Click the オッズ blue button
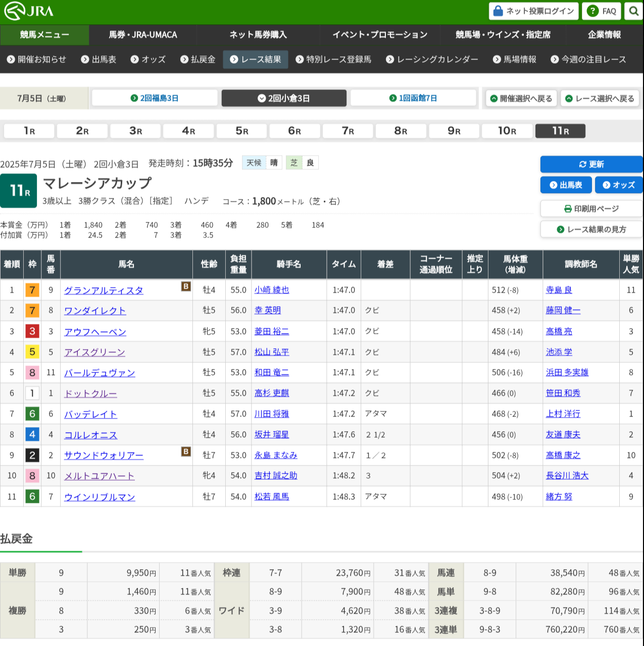The width and height of the screenshot is (644, 646). [x=619, y=185]
